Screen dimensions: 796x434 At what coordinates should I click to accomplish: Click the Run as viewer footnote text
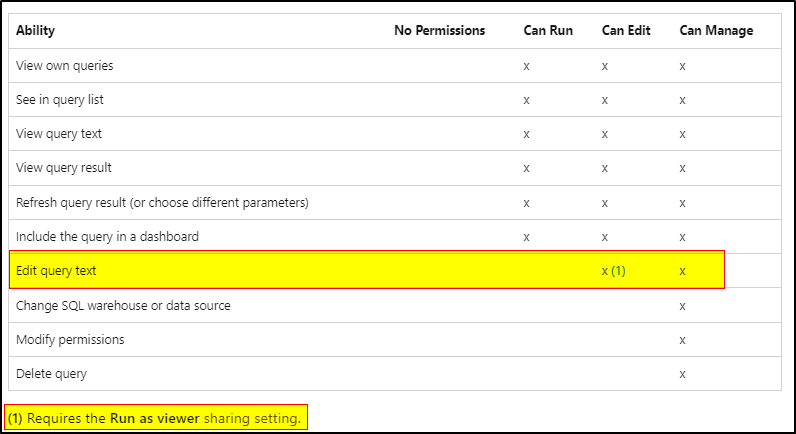(x=155, y=418)
